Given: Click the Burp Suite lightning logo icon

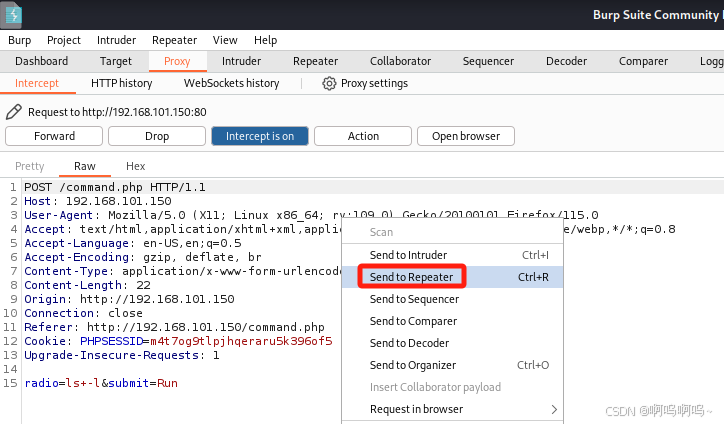Looking at the screenshot, I should coord(12,15).
